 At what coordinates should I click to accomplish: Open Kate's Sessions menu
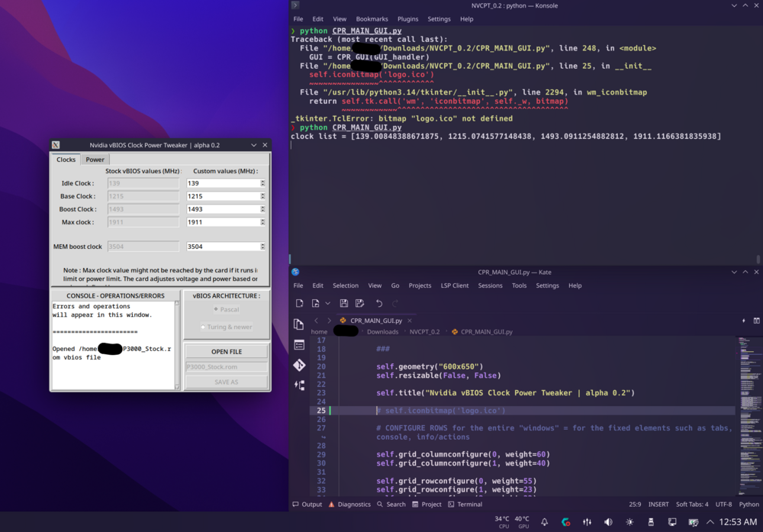[490, 285]
